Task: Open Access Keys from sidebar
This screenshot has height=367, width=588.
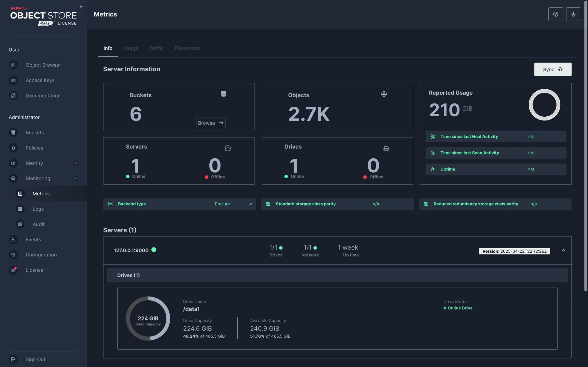Action: pyautogui.click(x=40, y=80)
